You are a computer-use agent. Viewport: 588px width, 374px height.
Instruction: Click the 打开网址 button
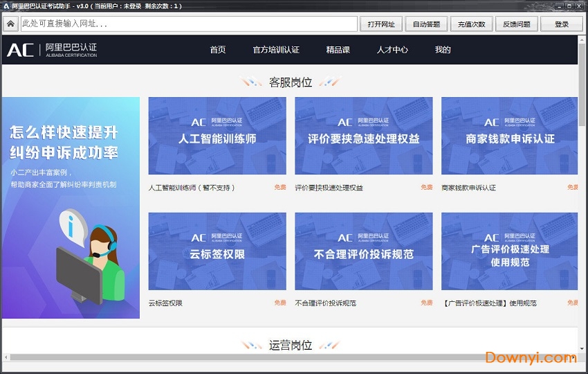[x=381, y=24]
